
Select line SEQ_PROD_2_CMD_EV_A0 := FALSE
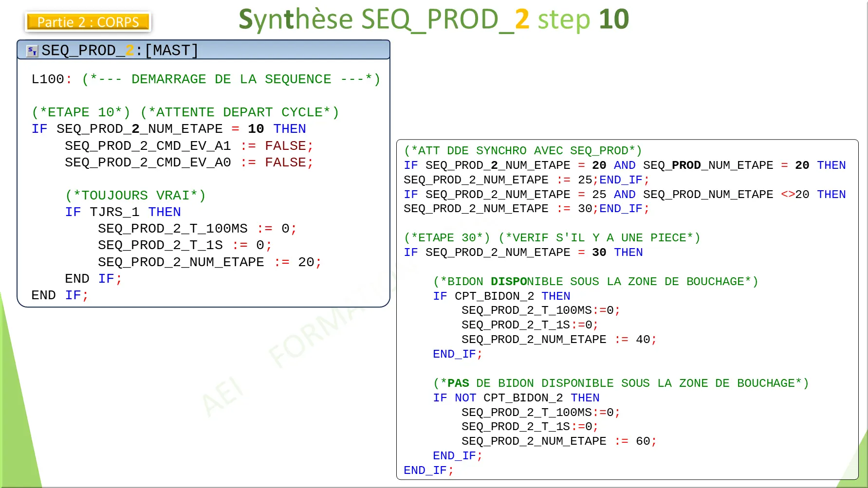189,163
